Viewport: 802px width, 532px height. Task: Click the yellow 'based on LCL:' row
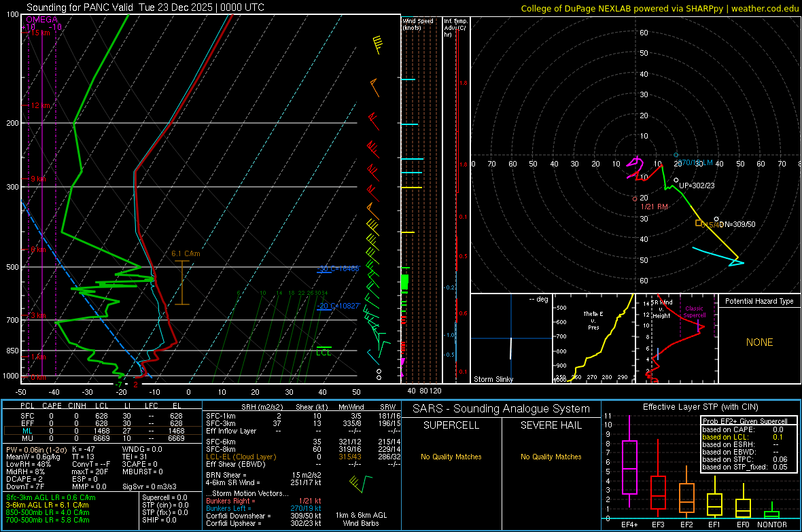[743, 437]
